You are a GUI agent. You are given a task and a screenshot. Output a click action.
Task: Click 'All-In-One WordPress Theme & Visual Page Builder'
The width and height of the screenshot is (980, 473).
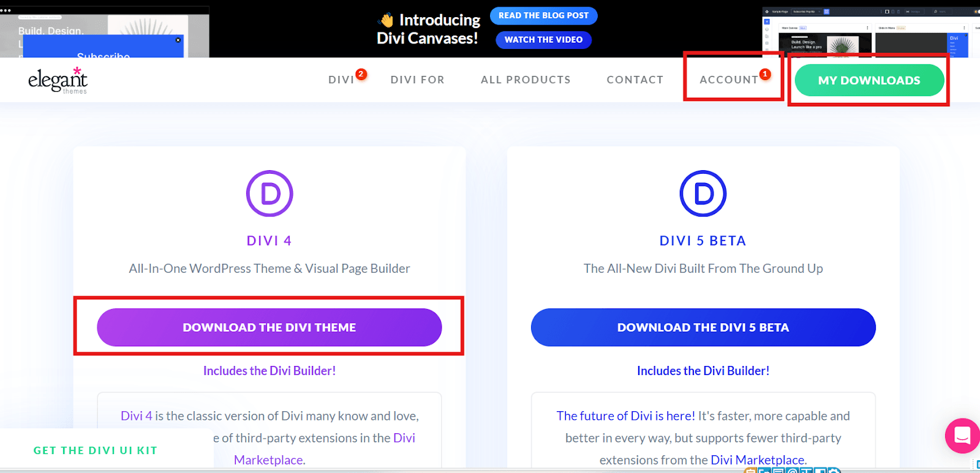pos(269,269)
